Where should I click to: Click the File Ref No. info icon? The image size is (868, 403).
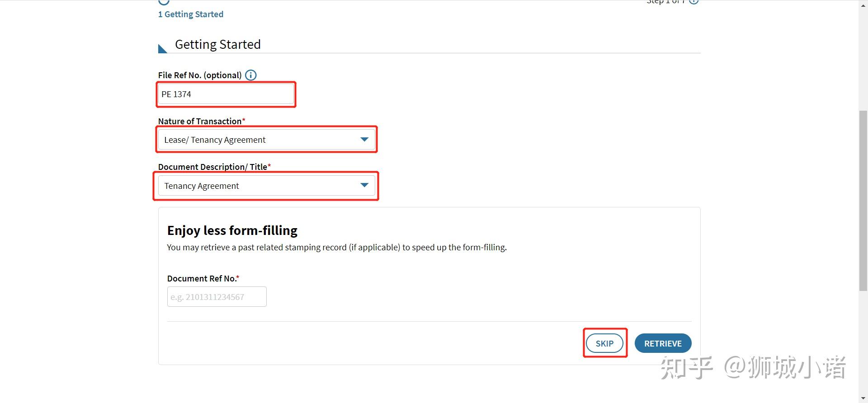click(x=250, y=75)
